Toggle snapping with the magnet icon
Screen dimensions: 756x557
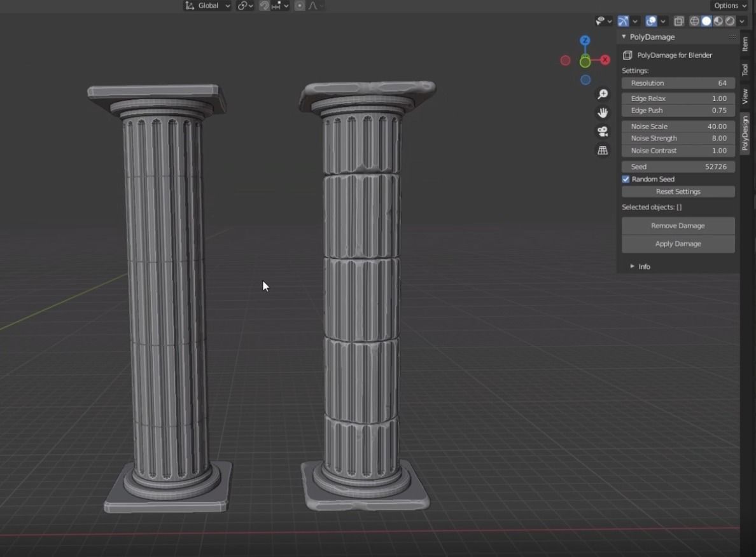264,6
